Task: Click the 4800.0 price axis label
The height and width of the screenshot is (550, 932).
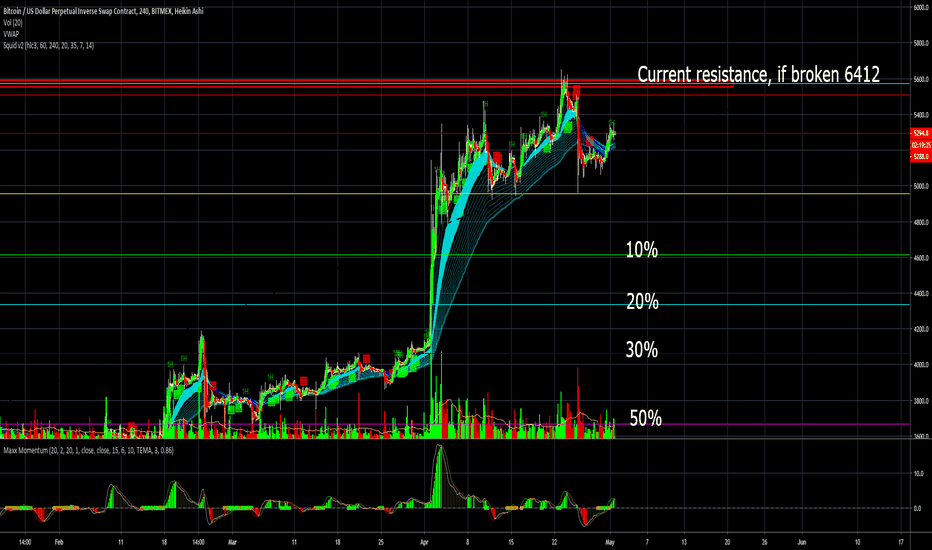Action: click(921, 222)
